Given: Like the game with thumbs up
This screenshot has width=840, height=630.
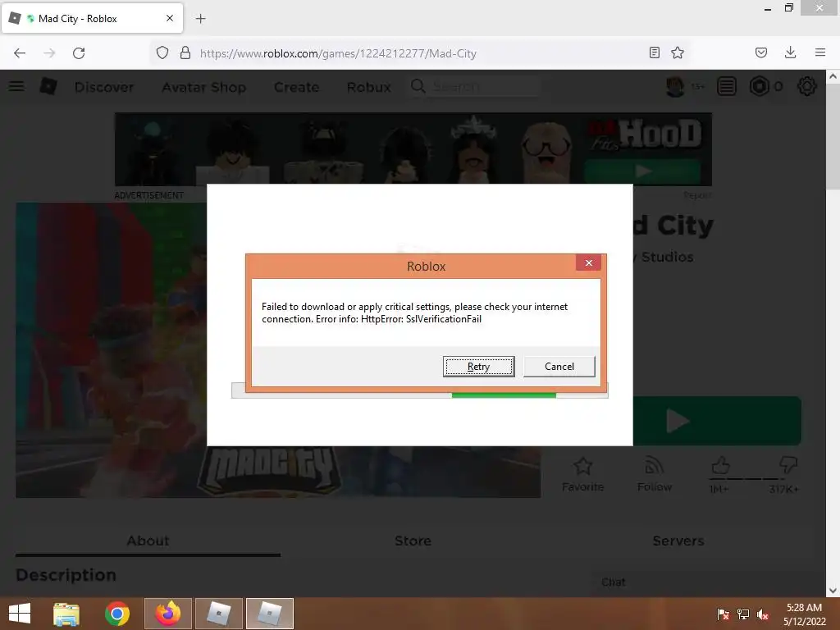Looking at the screenshot, I should [x=720, y=466].
